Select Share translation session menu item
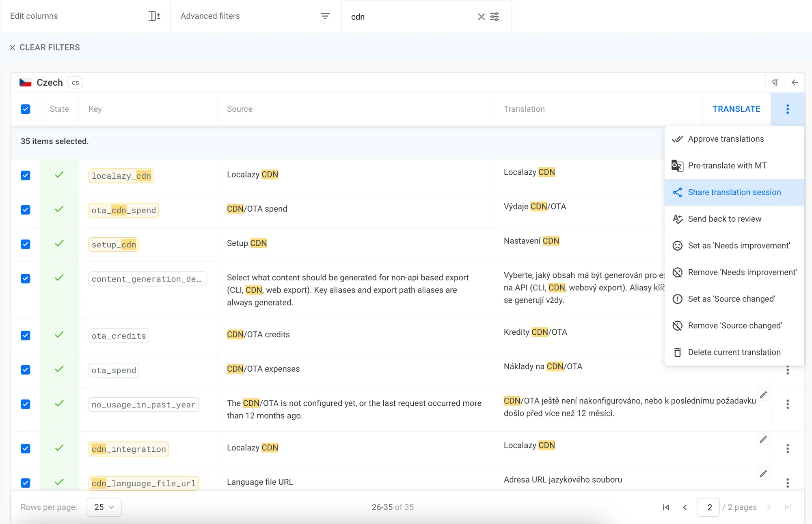812x524 pixels. click(734, 192)
